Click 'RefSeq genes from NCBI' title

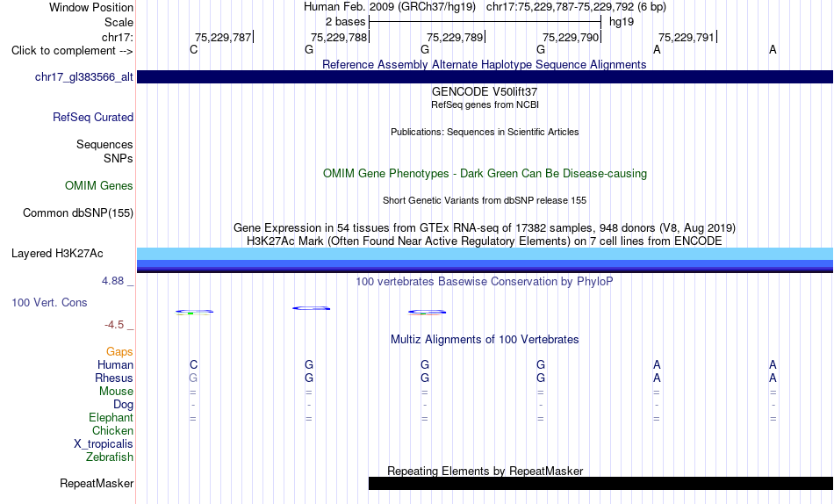pyautogui.click(x=485, y=104)
